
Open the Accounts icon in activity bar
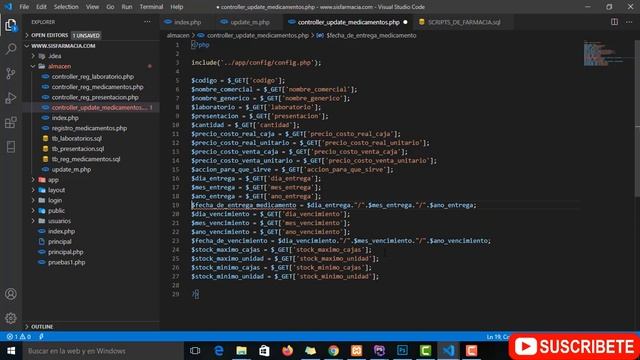11,294
